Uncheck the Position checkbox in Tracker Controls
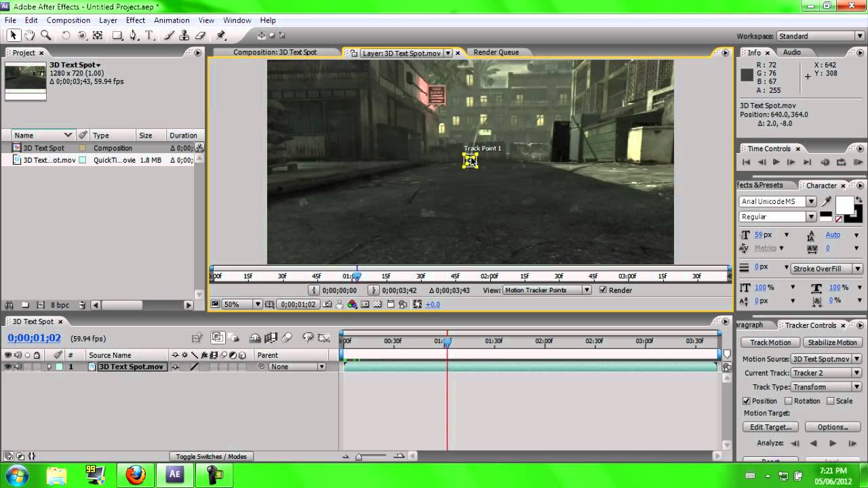The image size is (868, 488). point(747,401)
